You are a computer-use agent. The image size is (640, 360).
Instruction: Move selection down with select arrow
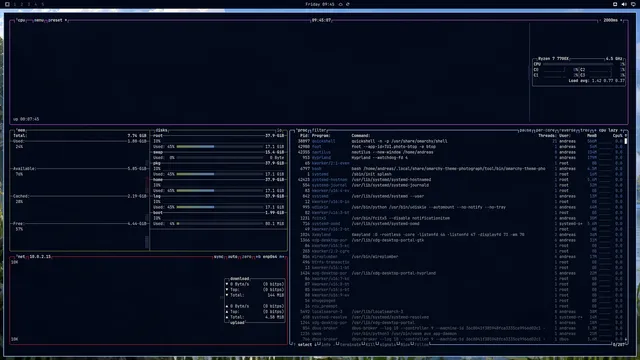coord(315,344)
